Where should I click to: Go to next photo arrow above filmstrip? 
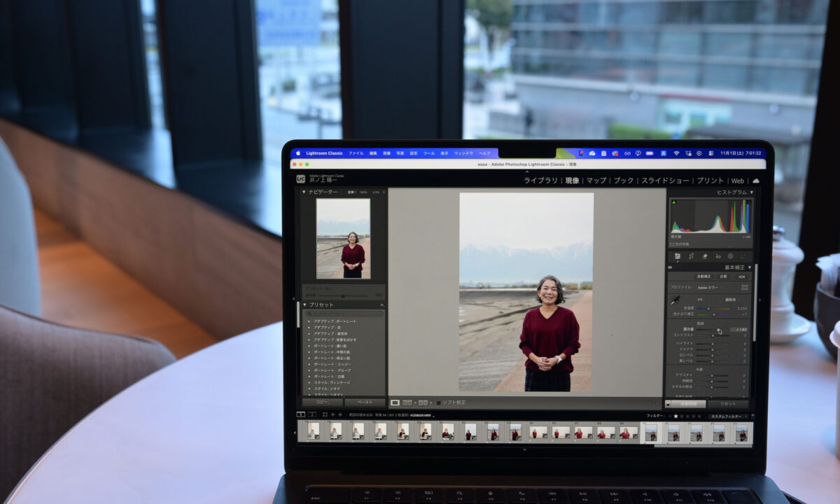pyautogui.click(x=340, y=414)
